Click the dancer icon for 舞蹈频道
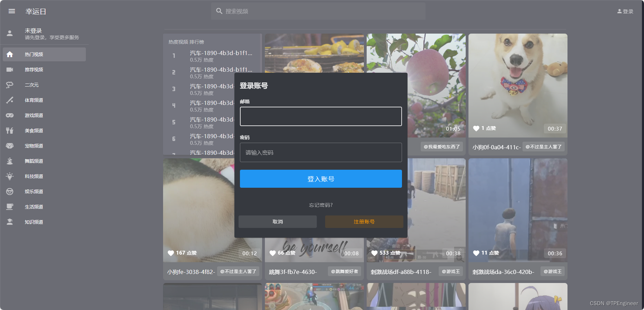The height and width of the screenshot is (310, 644). tap(10, 161)
